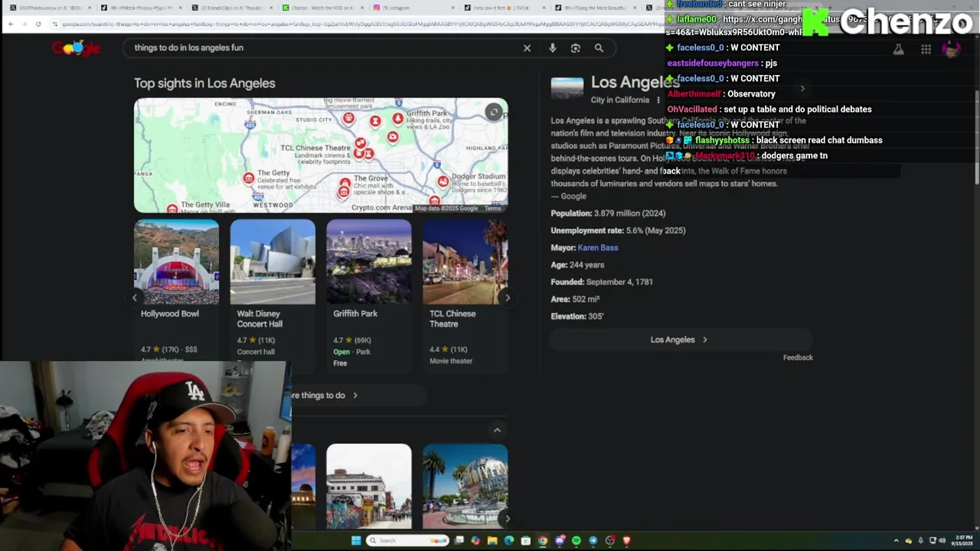Go back in browser
Viewport: 980px width, 551px height.
click(x=11, y=24)
